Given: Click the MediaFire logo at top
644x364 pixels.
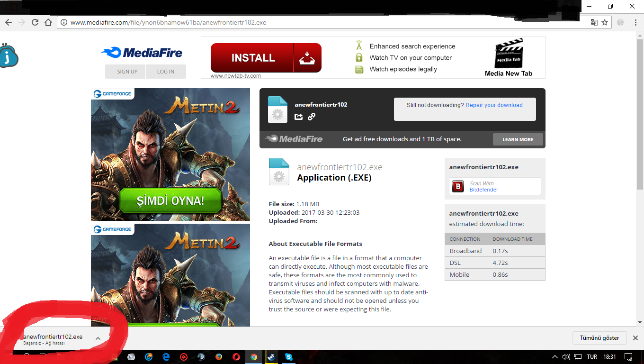Looking at the screenshot, I should pos(142,53).
